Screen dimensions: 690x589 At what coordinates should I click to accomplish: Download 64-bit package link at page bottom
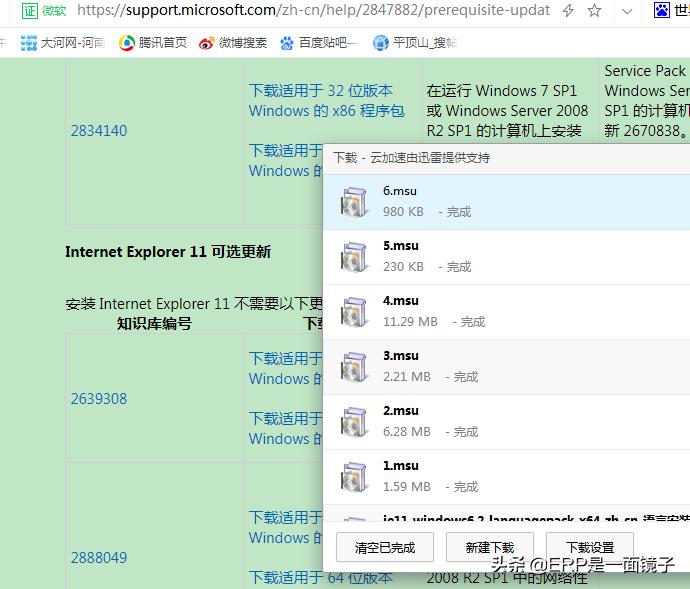point(320,578)
